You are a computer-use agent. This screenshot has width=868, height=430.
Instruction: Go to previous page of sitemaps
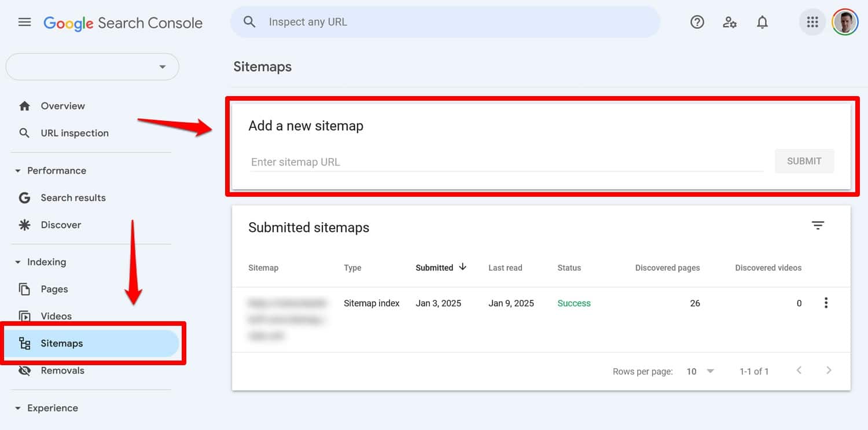tap(799, 370)
